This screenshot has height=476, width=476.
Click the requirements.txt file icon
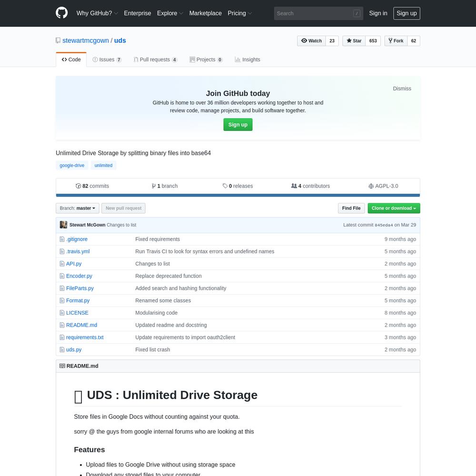coord(62,337)
